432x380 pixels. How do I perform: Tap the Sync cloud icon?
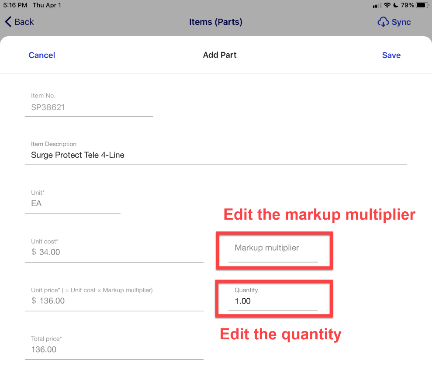click(383, 22)
